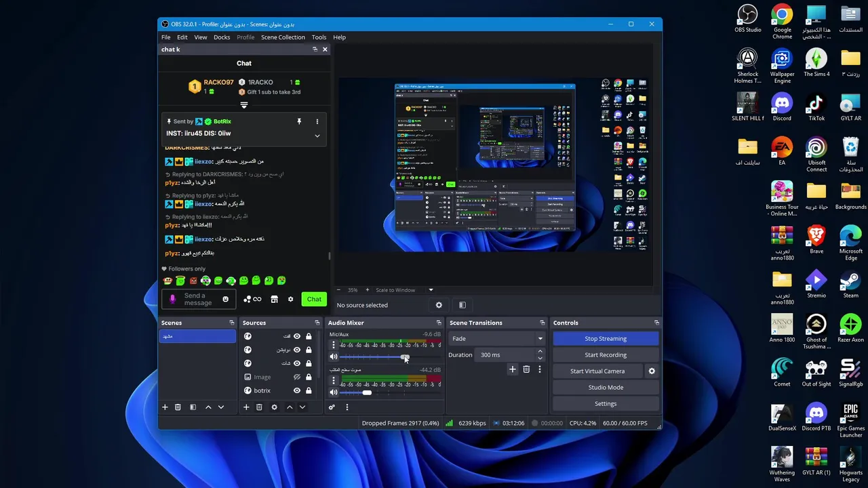Open virtual camera settings gear

652,371
